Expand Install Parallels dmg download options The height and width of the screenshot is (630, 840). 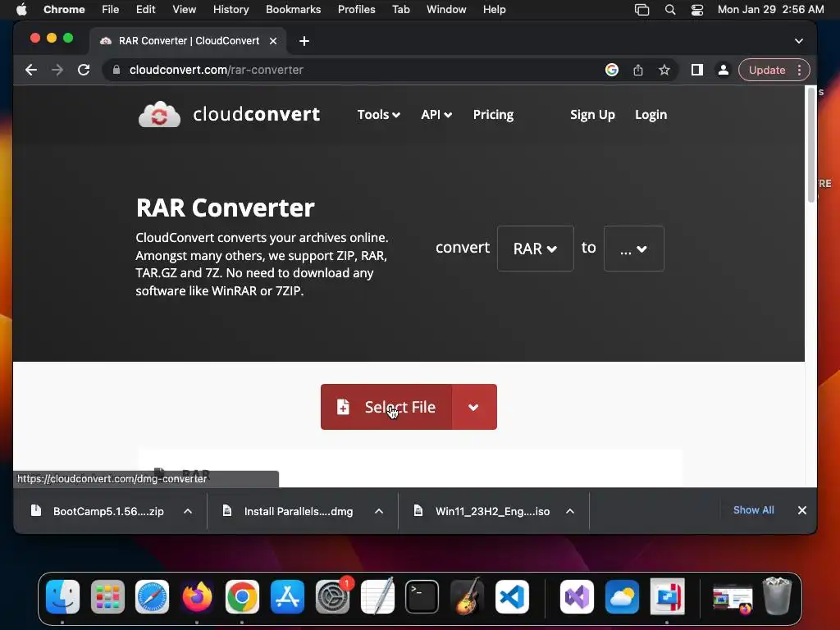pos(379,511)
